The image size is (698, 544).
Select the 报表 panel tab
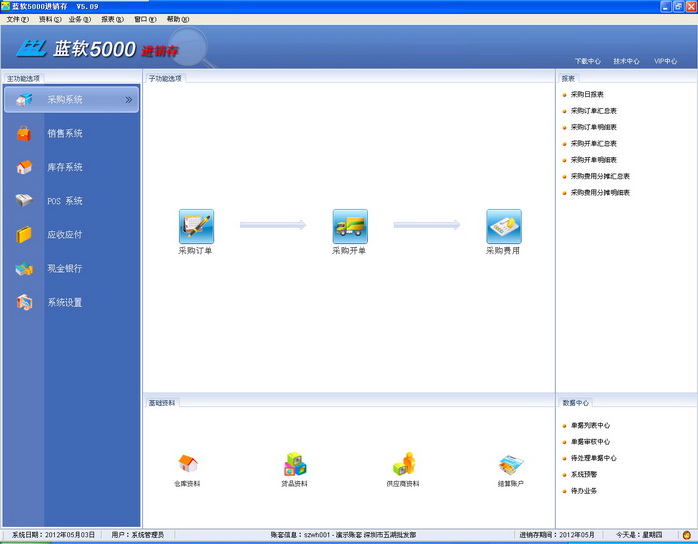568,79
